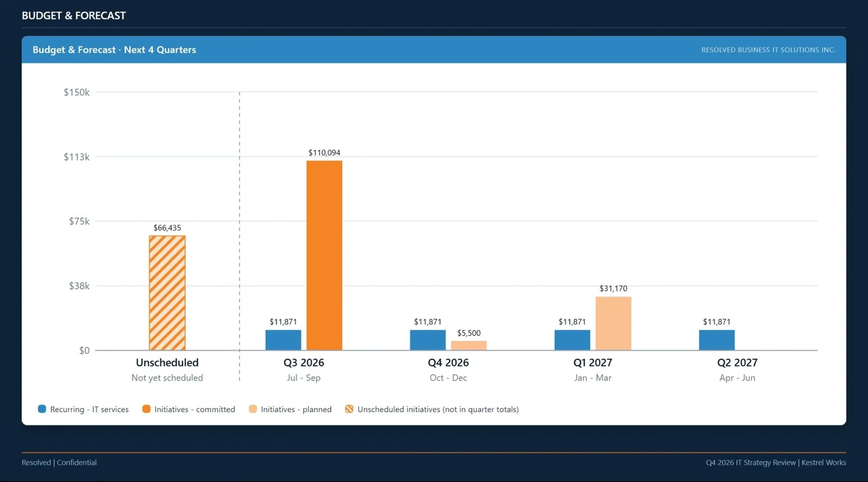The image size is (868, 482).
Task: Click the 'Jul - Sep' sublabel
Action: [304, 378]
